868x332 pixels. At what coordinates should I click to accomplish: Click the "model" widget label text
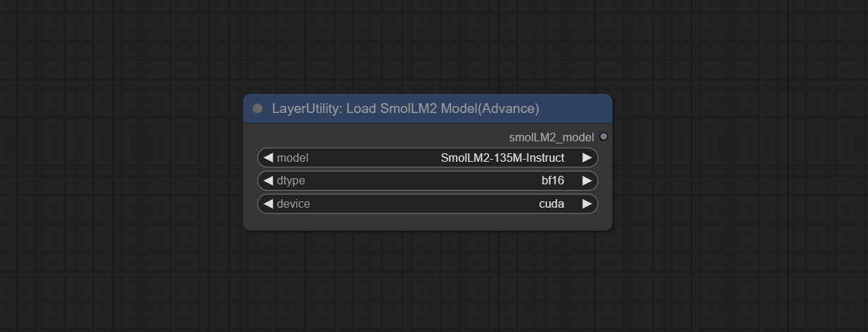click(293, 158)
